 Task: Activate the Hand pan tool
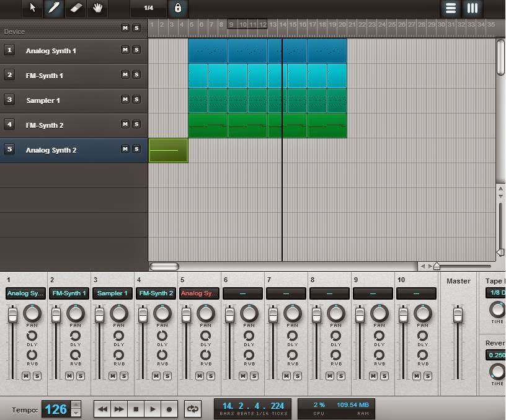(x=98, y=9)
